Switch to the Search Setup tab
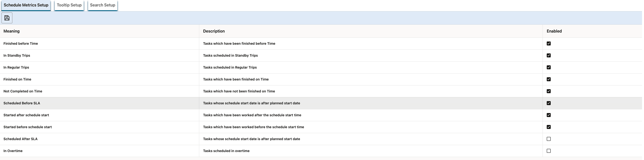Screen dimensions: 644x160 pos(102,5)
